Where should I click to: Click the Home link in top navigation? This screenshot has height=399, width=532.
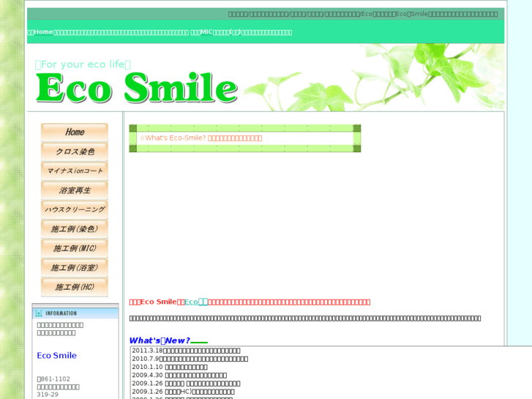coord(43,32)
